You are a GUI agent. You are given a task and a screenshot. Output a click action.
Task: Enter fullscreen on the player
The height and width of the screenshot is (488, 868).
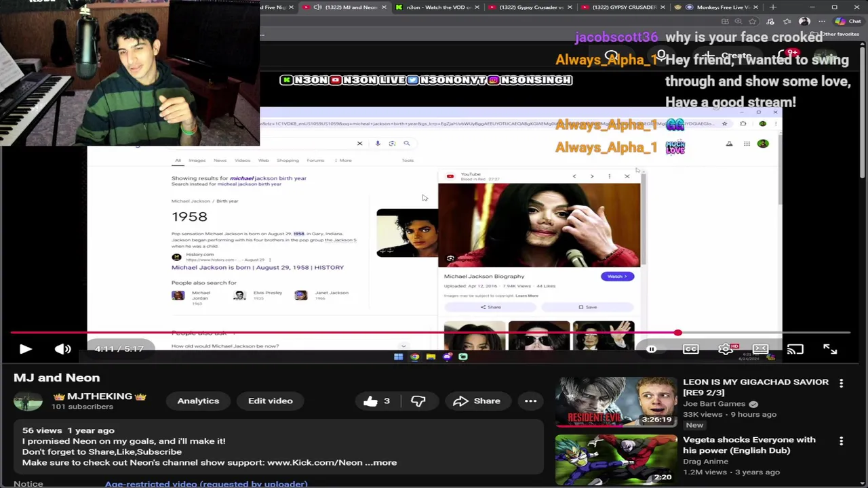(830, 349)
